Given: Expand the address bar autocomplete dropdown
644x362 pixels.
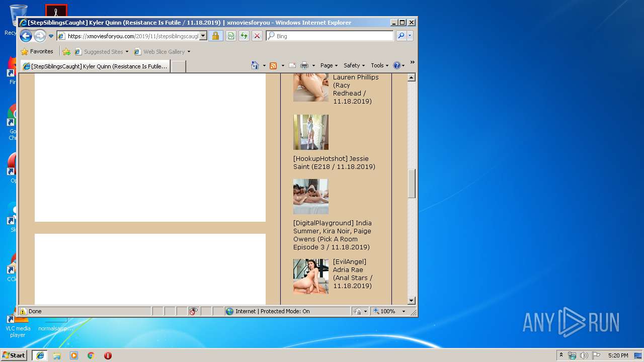Looking at the screenshot, I should point(203,36).
